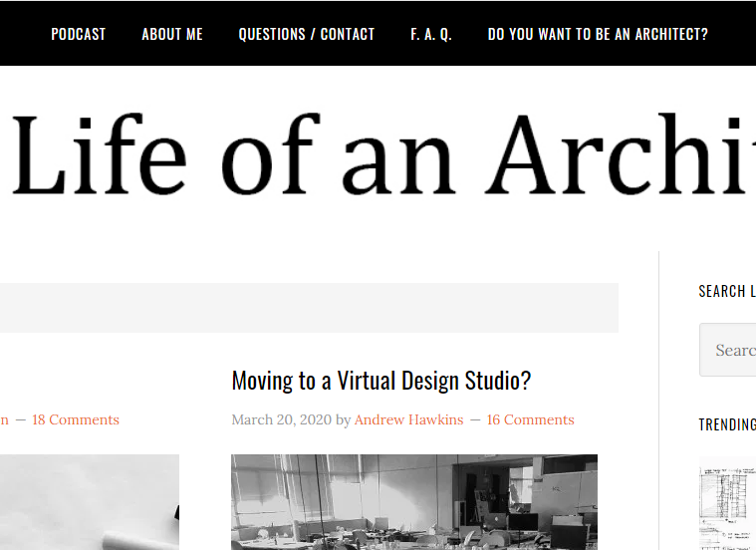Open the 18 Comments link
Viewport: 756px width, 550px height.
pos(75,420)
